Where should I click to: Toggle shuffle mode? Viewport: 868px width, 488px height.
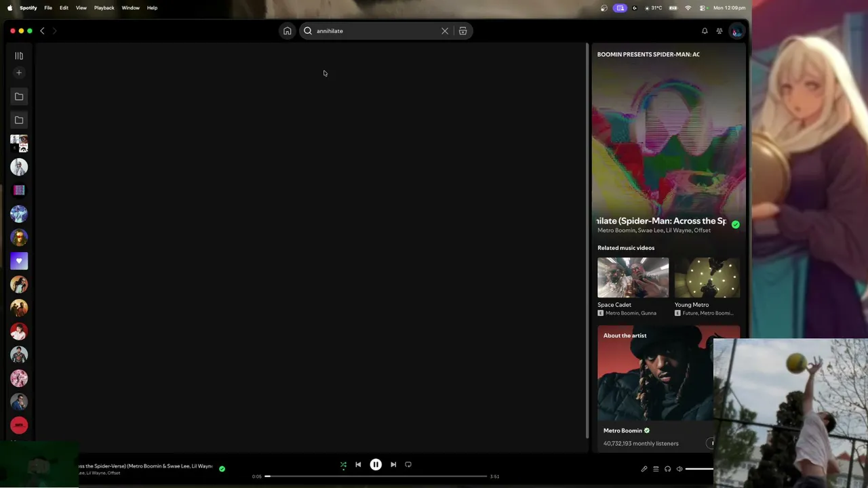tap(343, 464)
